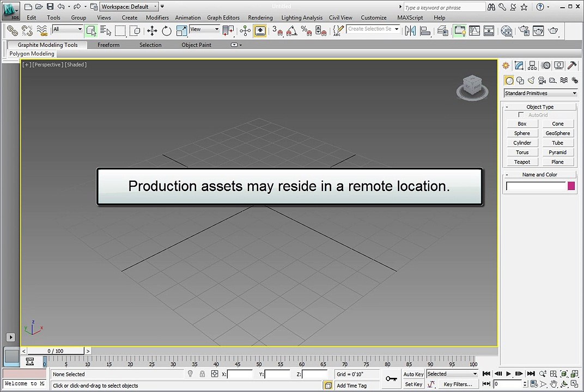Switch to the Hierarchy panel tab

click(532, 65)
